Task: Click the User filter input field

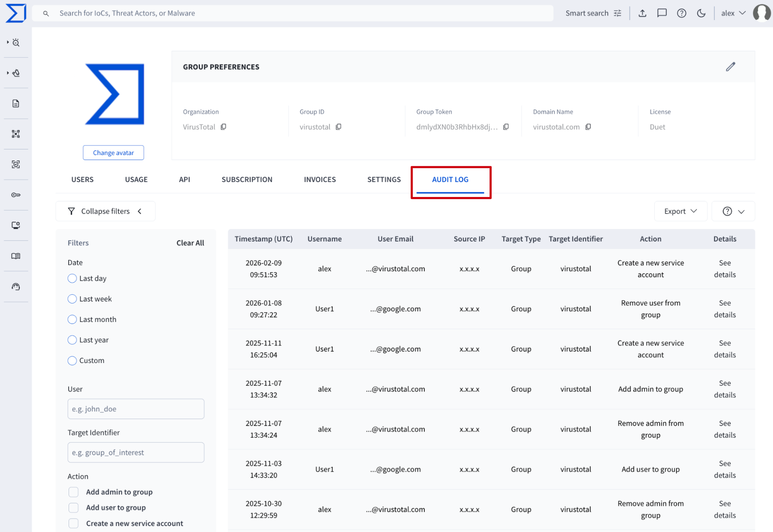Action: (x=136, y=409)
